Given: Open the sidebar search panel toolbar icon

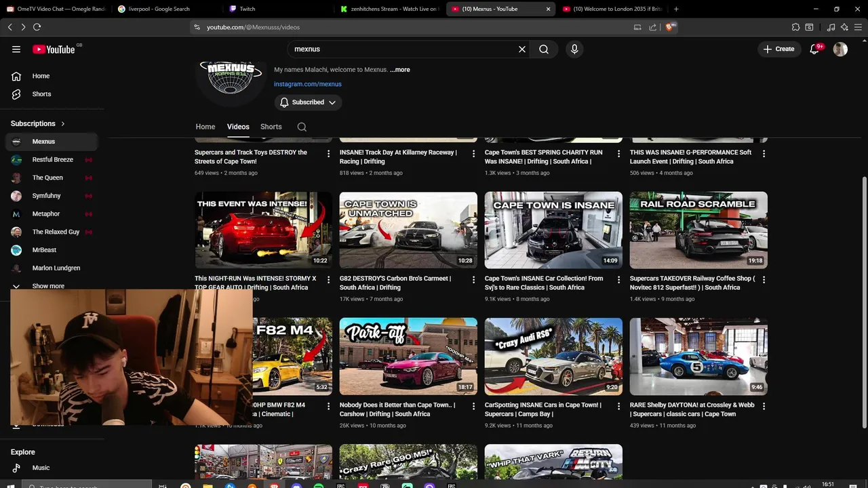Looking at the screenshot, I should click(809, 27).
